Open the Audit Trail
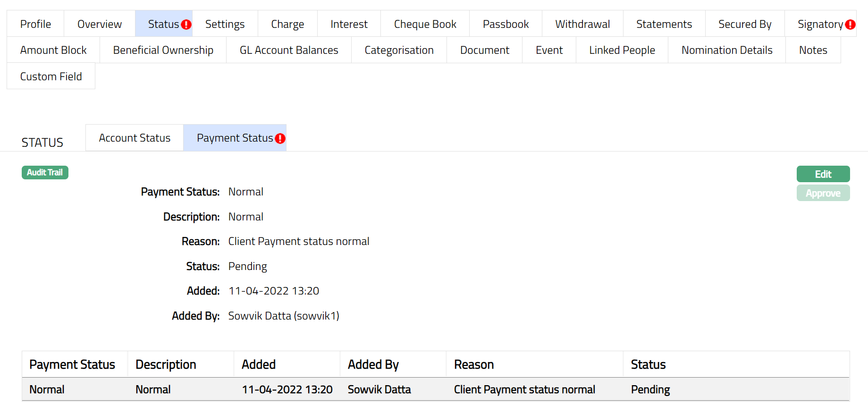The image size is (868, 413). click(45, 173)
